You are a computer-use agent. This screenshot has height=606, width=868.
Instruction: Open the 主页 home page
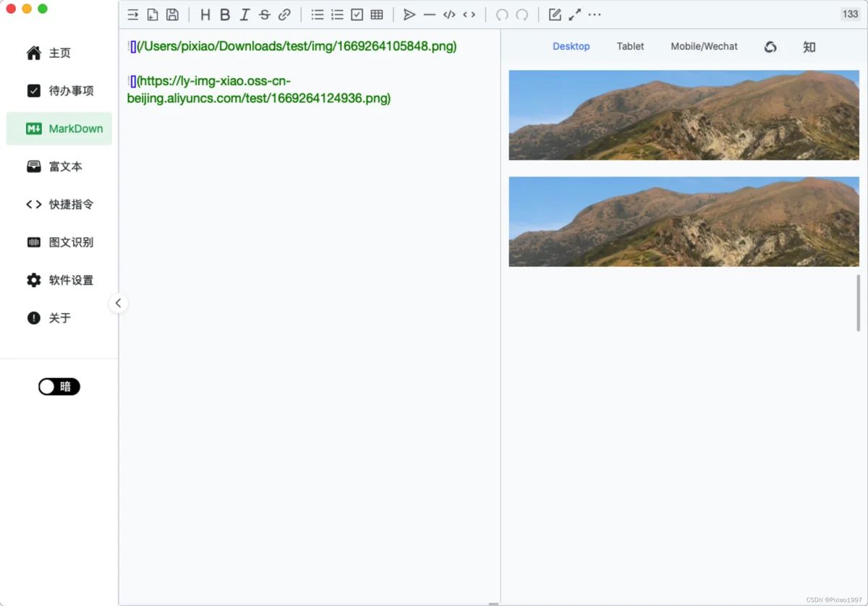point(59,53)
